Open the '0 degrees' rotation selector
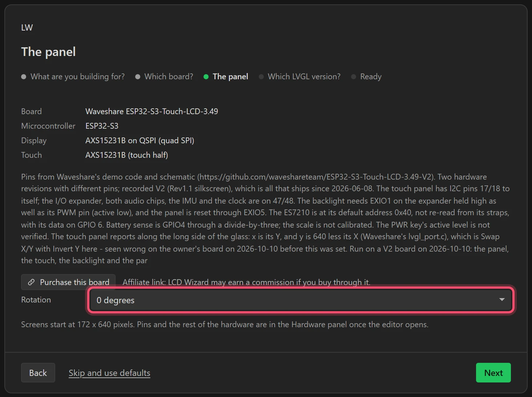Screen dimensions: 532x397 [301, 300]
